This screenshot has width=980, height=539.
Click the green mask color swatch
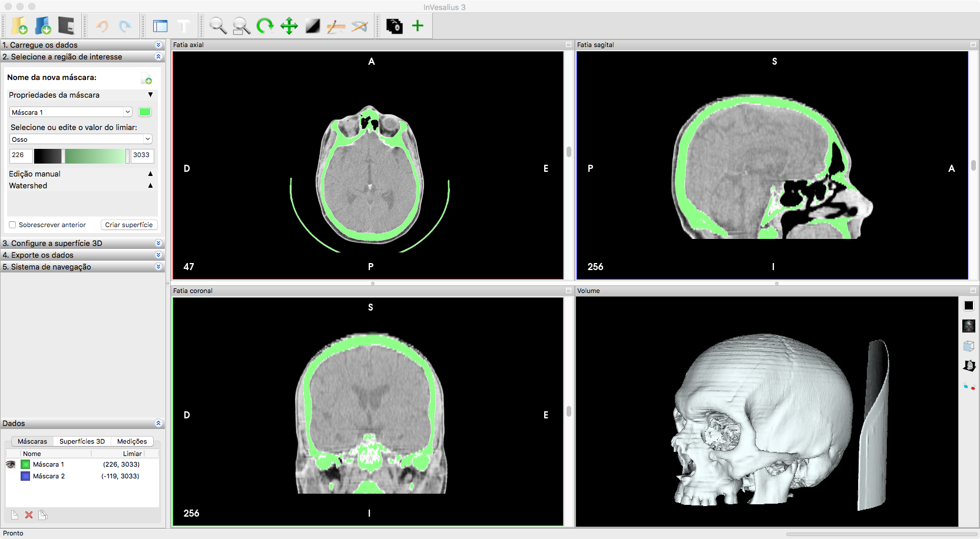[x=145, y=112]
